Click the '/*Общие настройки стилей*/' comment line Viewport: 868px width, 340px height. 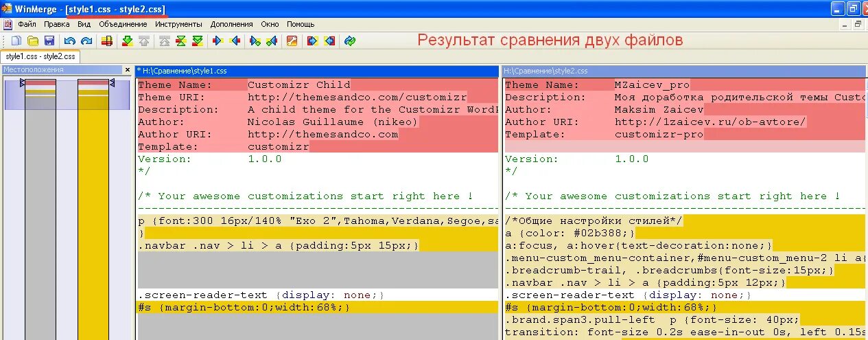(685, 220)
